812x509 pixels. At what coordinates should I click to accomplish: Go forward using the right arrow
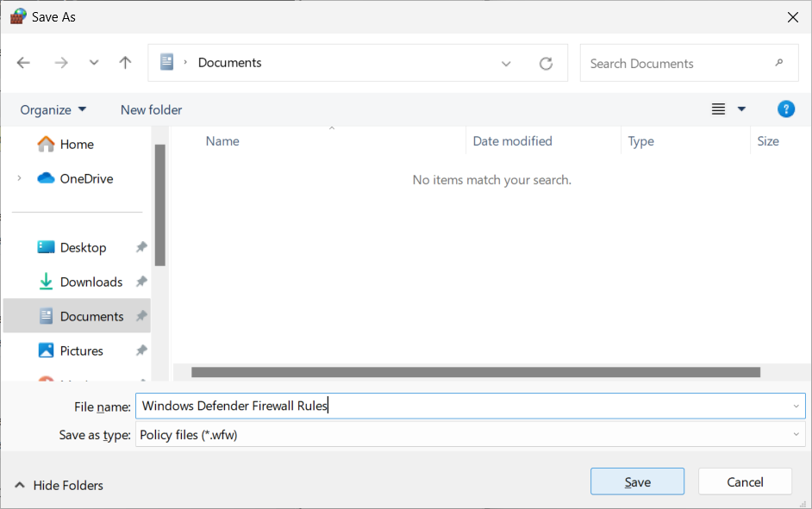[x=61, y=63]
